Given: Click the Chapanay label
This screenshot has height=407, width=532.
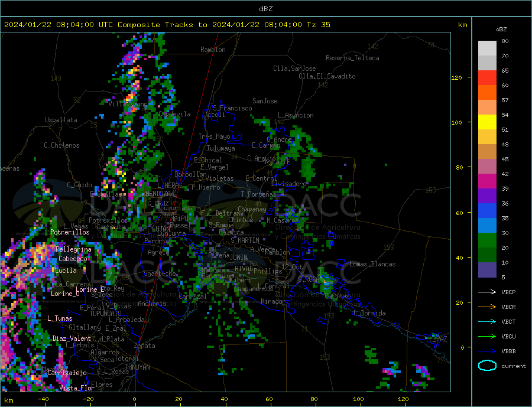Looking at the screenshot, I should point(252,209).
